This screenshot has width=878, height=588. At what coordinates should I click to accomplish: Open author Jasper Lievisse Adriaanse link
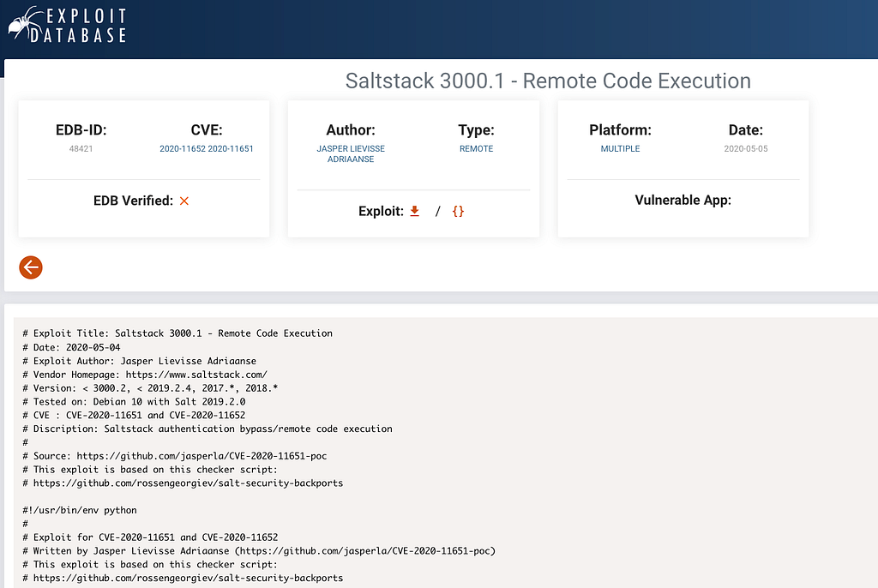point(351,154)
